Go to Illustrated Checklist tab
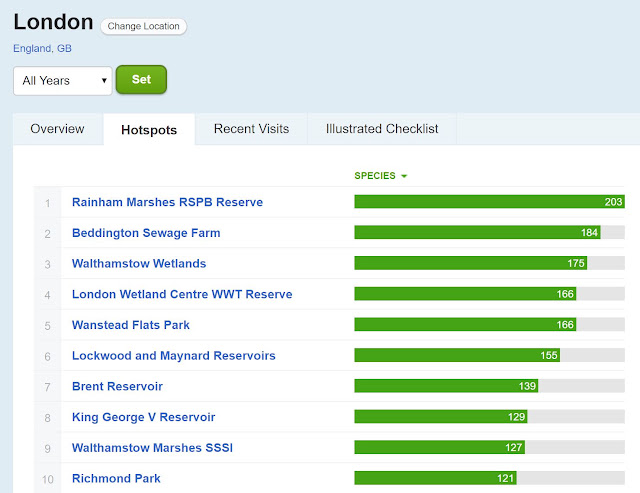This screenshot has height=493, width=640. coord(382,129)
